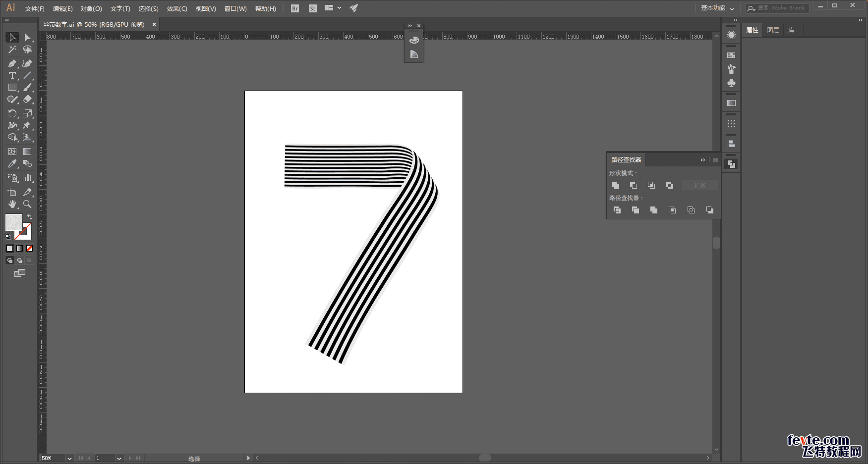Click the Unite shape mode icon
Image resolution: width=868 pixels, height=464 pixels.
(x=616, y=185)
